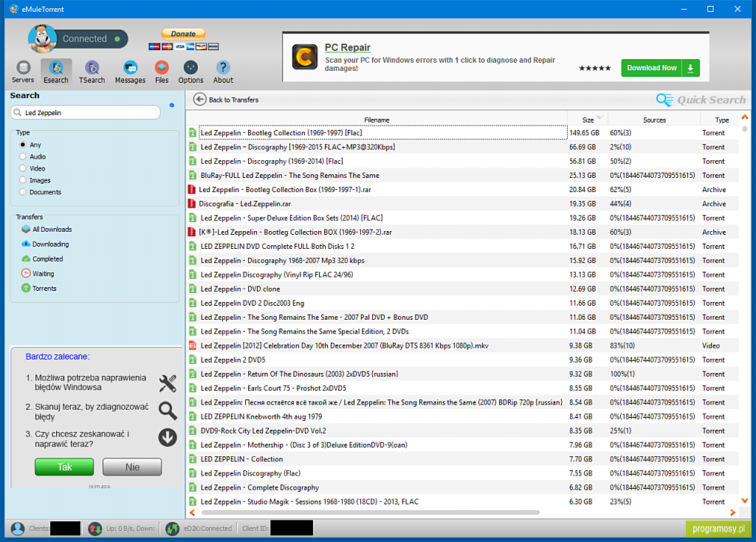Select the Audio type radio button

coord(23,157)
